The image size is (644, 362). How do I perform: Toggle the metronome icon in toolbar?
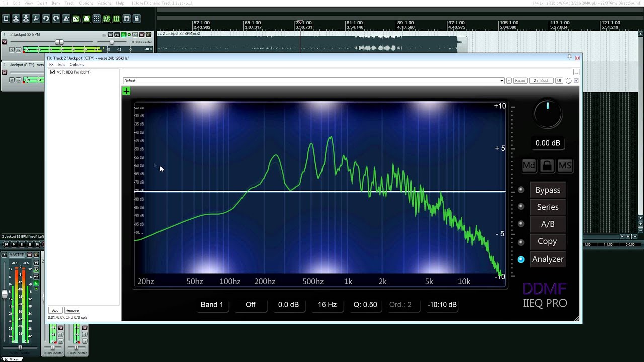pos(66,19)
